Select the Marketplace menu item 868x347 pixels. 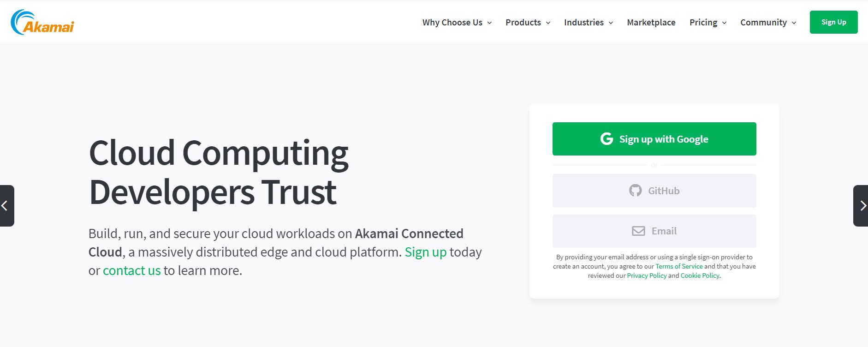[651, 22]
